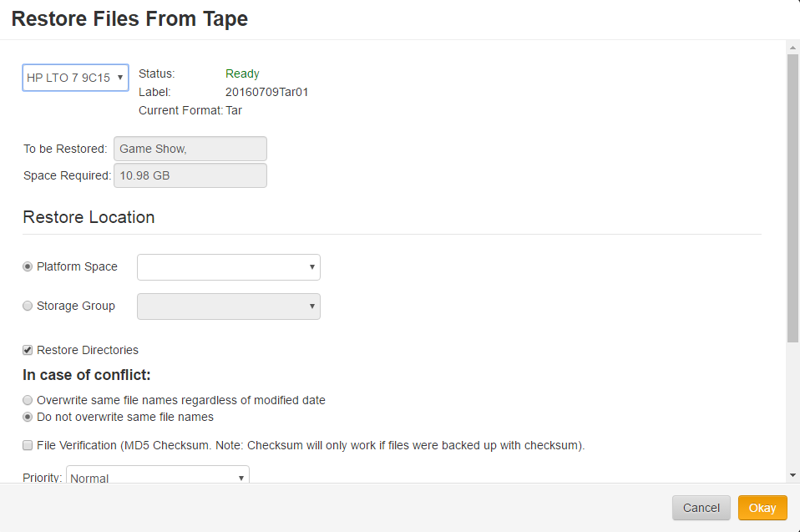800x532 pixels.
Task: Choose Overwrite same file names regardless of modified date
Action: click(x=28, y=400)
